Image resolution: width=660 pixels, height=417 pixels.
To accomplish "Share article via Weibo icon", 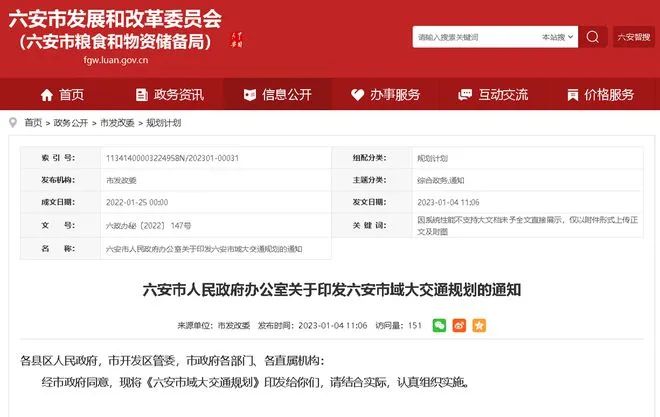I will click(x=458, y=325).
